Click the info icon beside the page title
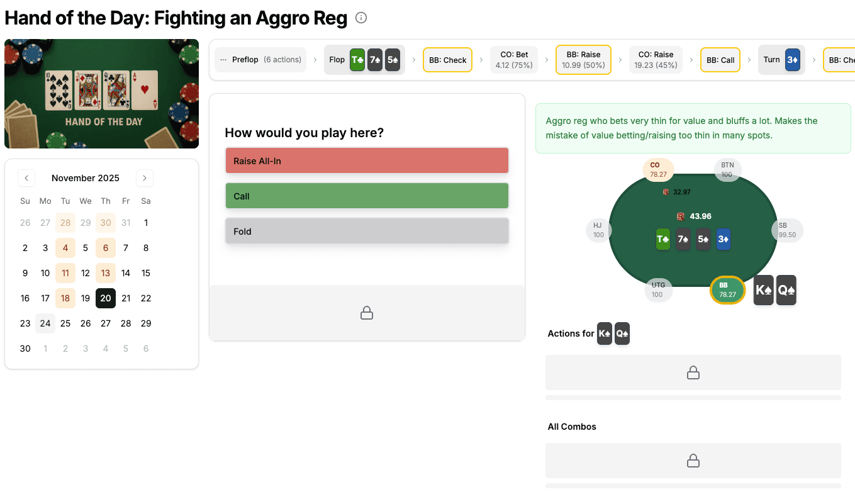 click(x=361, y=18)
